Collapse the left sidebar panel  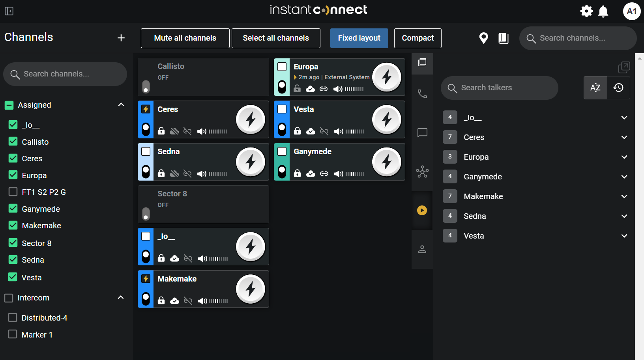[x=9, y=11]
